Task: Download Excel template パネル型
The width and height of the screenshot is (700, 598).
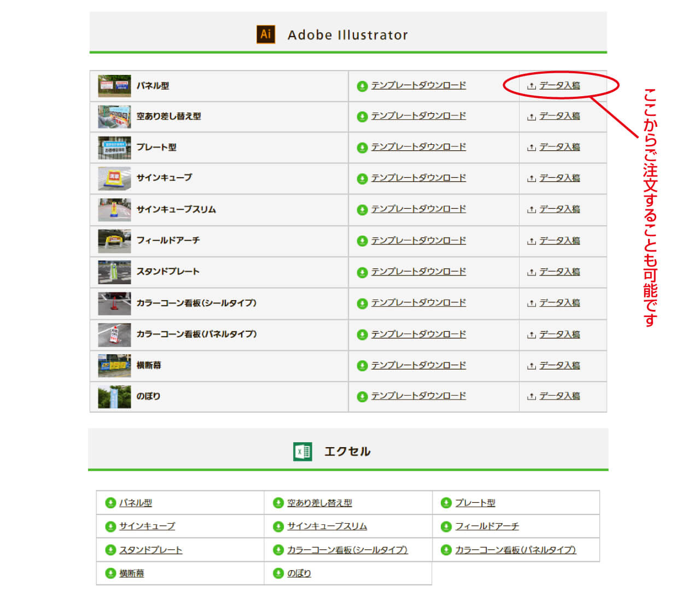Action: pos(136,503)
